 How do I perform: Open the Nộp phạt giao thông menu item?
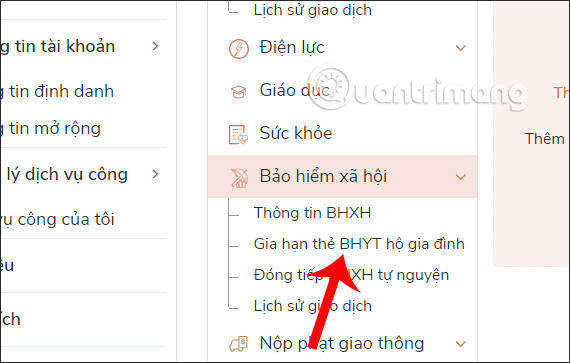[x=342, y=343]
